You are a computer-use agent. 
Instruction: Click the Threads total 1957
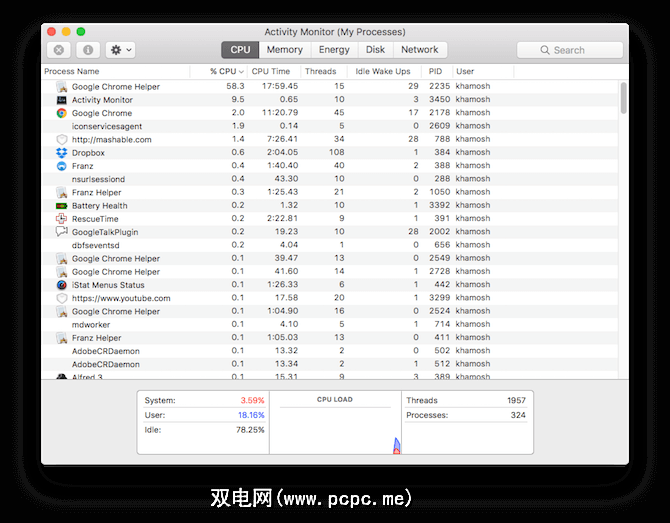point(516,401)
